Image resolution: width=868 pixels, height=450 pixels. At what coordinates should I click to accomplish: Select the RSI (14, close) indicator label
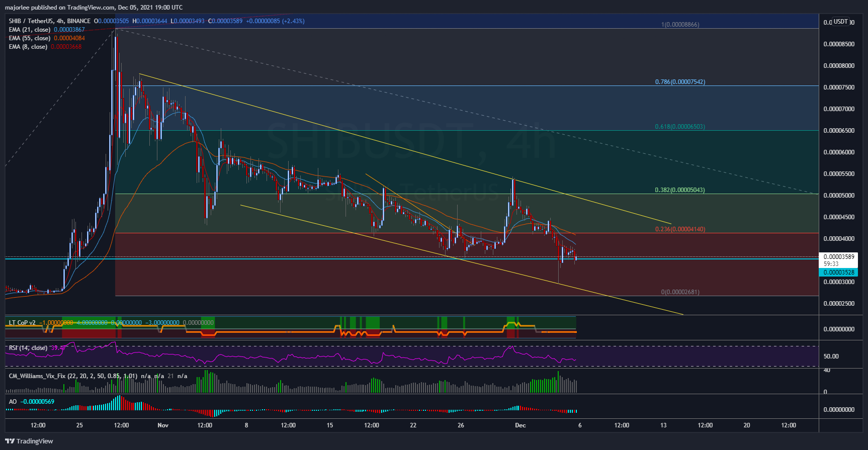28,348
